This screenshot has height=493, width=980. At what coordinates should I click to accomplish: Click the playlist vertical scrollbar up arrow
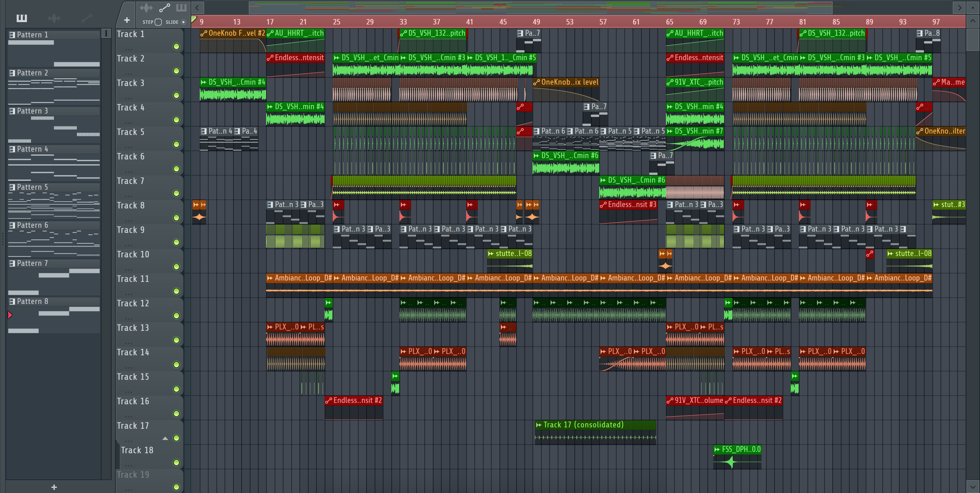click(x=973, y=21)
